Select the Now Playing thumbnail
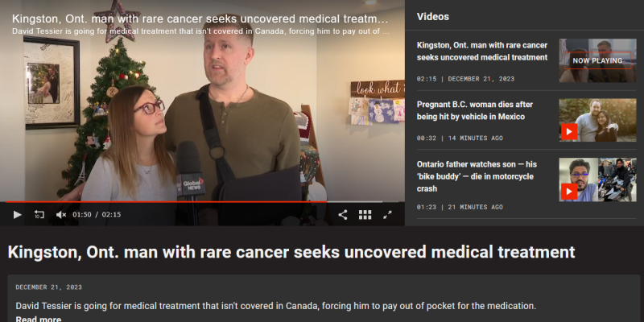The height and width of the screenshot is (322, 644). point(597,60)
